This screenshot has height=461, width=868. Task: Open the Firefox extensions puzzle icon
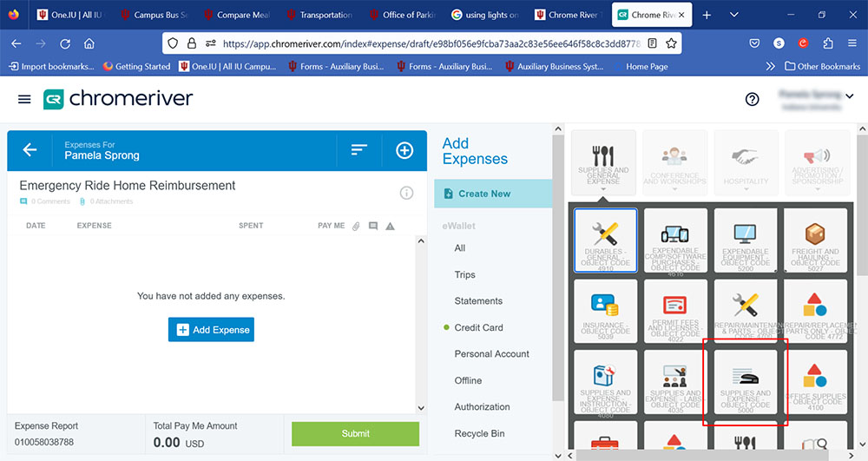(827, 43)
